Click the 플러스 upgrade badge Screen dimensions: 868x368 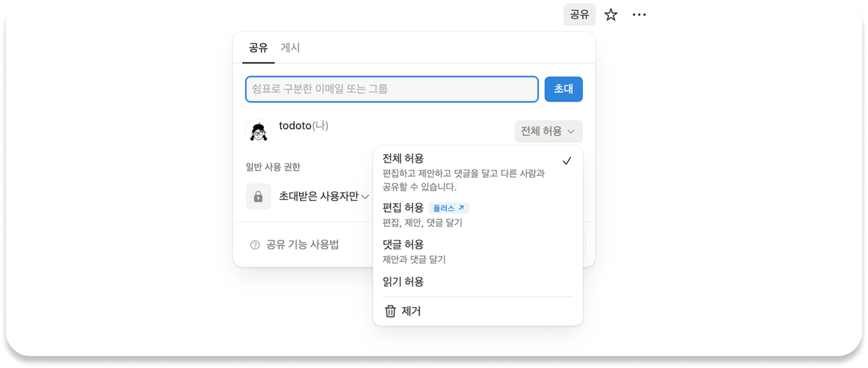point(449,208)
